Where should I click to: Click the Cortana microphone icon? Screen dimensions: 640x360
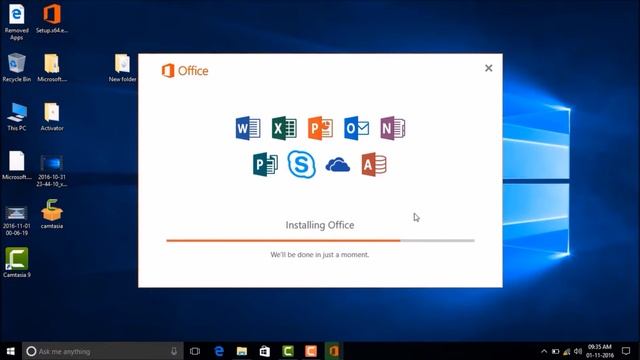click(x=174, y=351)
